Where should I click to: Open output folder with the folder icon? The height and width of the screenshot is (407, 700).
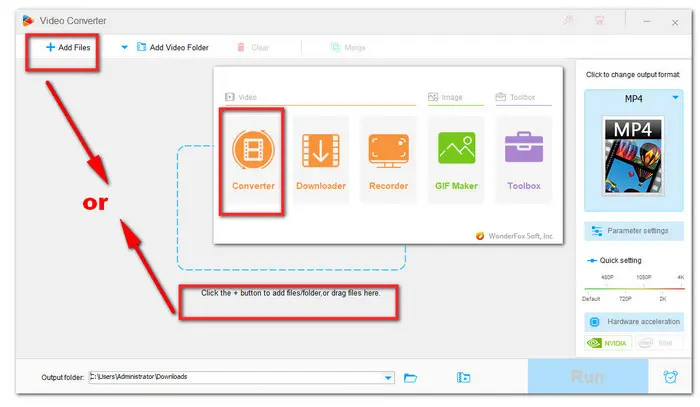pyautogui.click(x=412, y=377)
